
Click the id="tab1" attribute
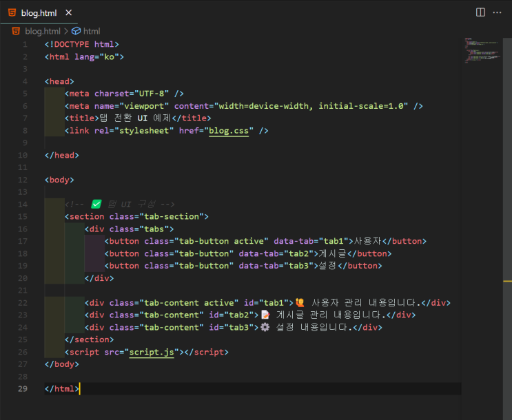coord(266,303)
